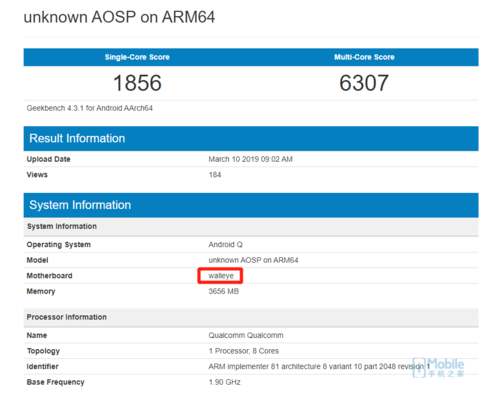500x397 pixels.
Task: Click the Geekbench 4.3.1 for Android AArch64 text
Action: coord(90,108)
